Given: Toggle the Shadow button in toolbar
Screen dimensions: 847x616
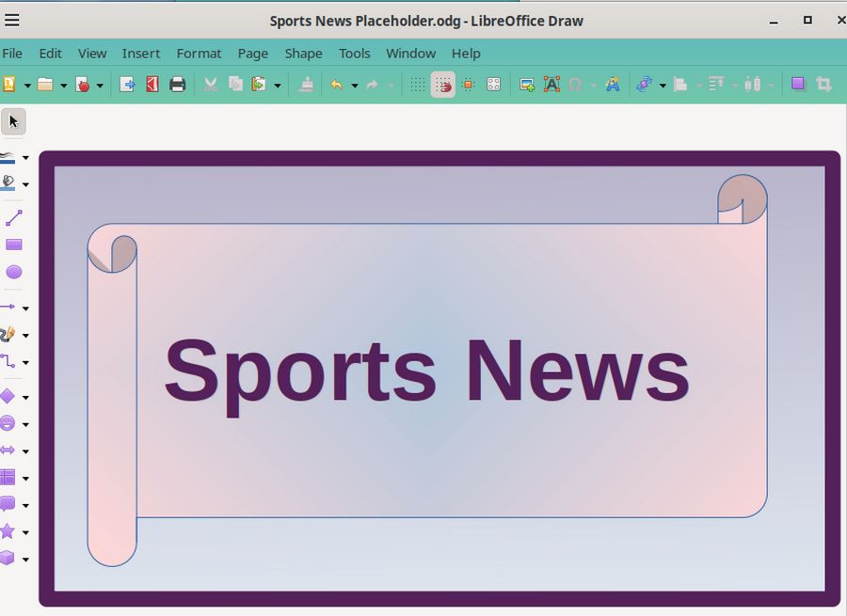Looking at the screenshot, I should pyautogui.click(x=798, y=85).
